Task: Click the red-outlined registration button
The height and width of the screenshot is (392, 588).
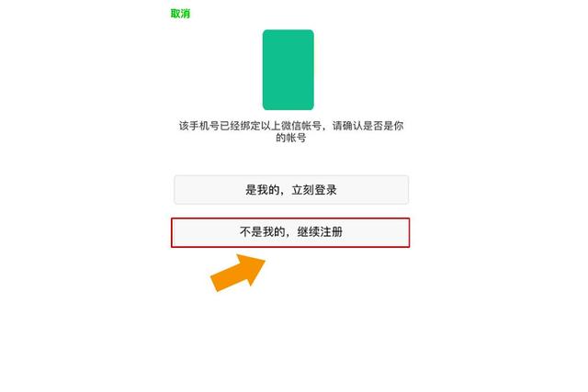Action: point(290,232)
